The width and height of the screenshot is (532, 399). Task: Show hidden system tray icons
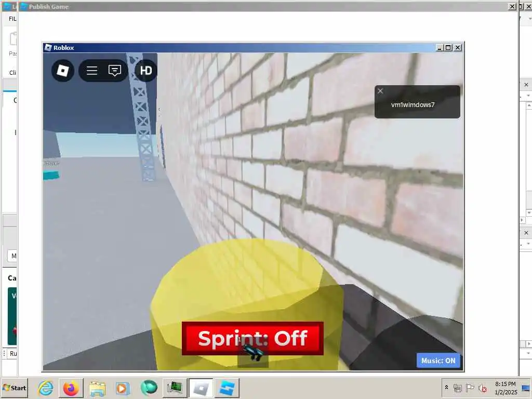446,388
